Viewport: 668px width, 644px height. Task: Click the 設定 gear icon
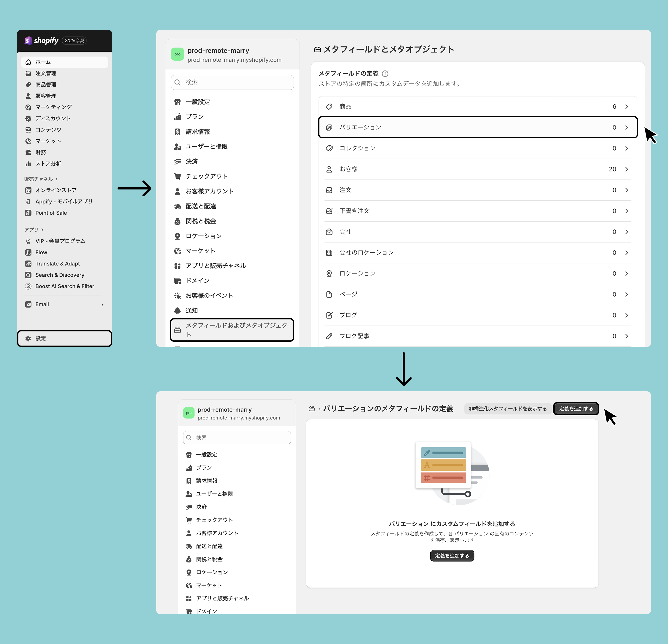(28, 338)
